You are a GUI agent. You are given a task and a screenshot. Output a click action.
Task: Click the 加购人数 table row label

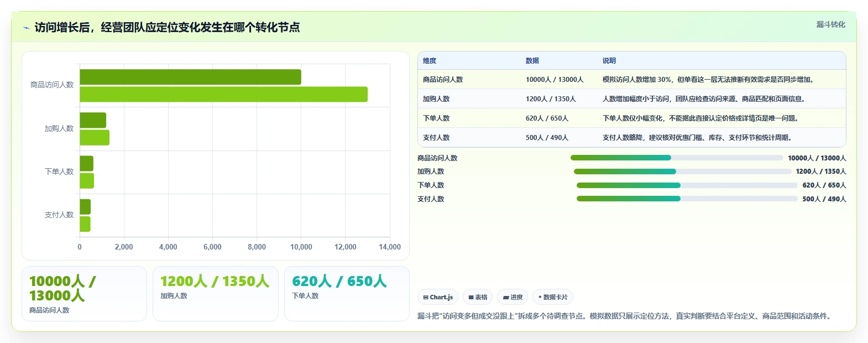tap(436, 99)
